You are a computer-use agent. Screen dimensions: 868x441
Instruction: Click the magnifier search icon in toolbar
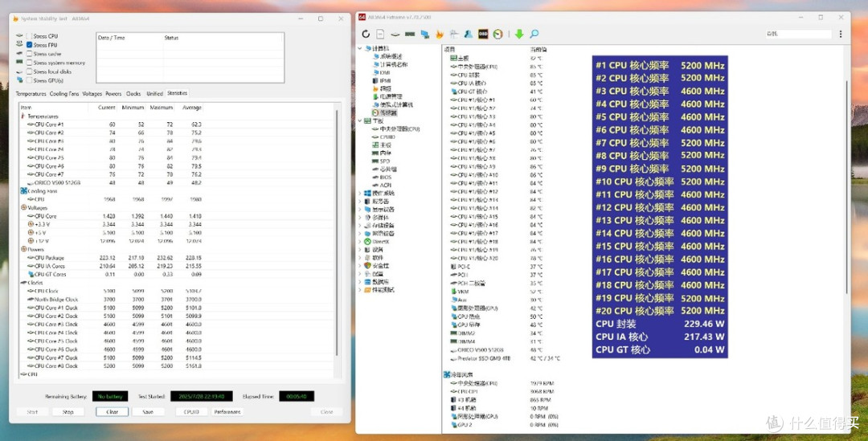(x=534, y=35)
